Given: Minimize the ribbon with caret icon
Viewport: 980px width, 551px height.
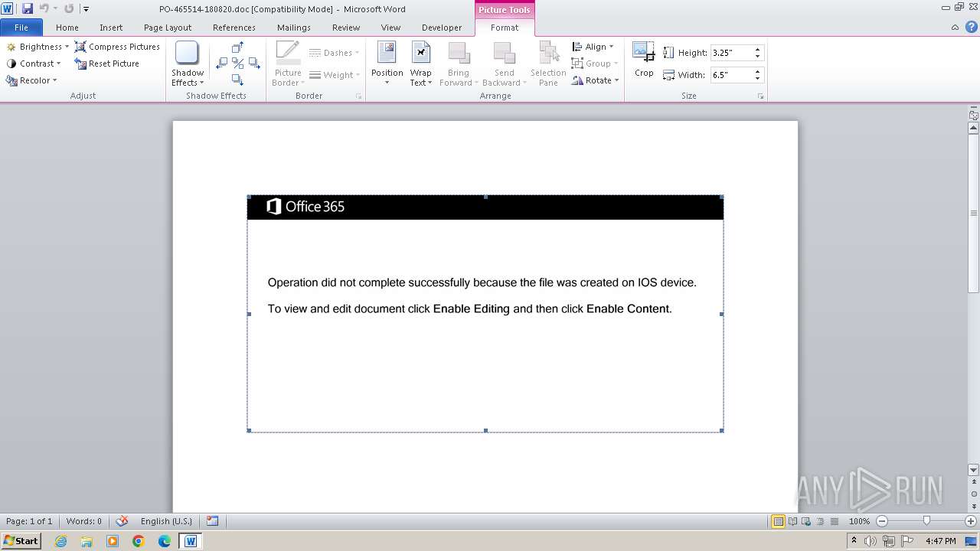Looking at the screenshot, I should [955, 28].
